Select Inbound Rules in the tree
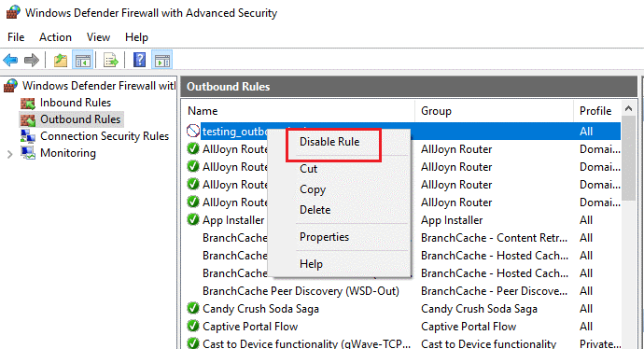Screen dimensions: 644x349 [76, 103]
